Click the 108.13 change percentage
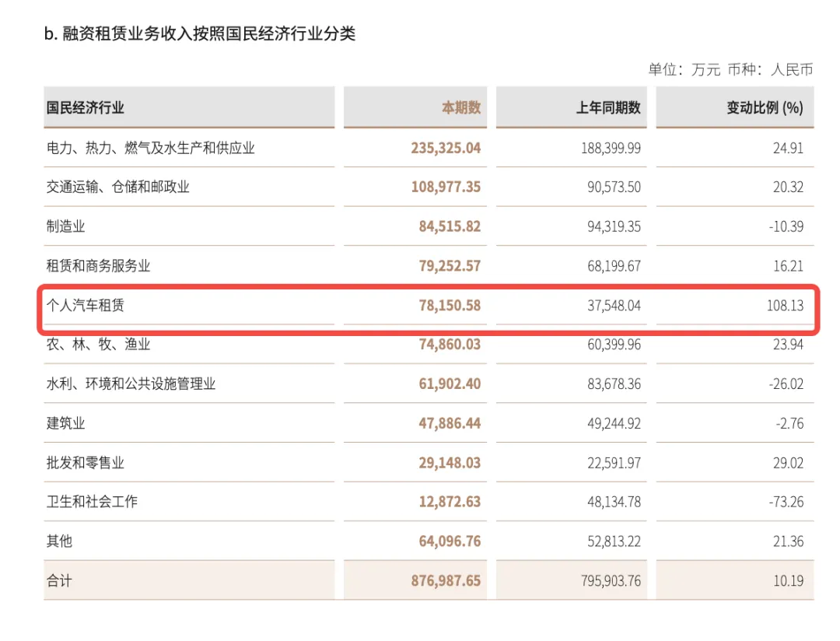Viewport: 840px width, 641px height. pos(786,306)
